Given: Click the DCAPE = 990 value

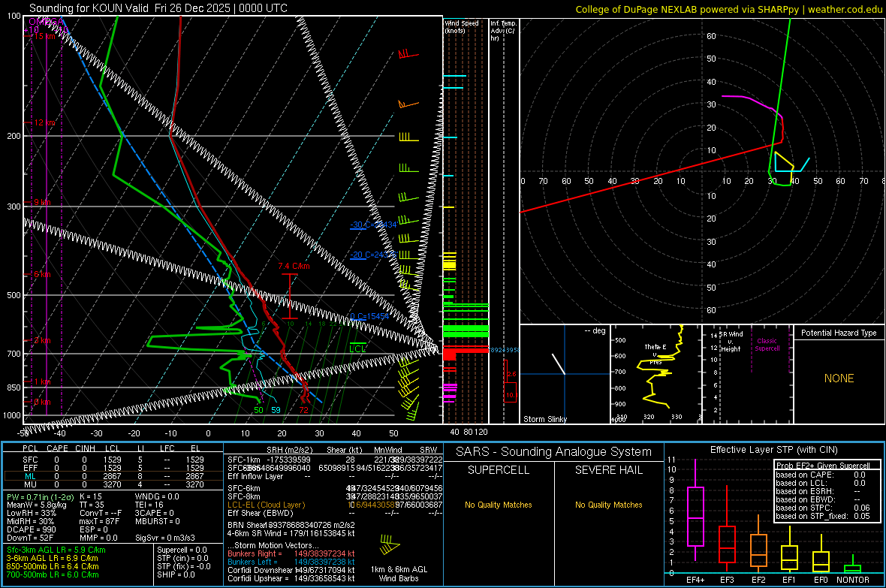Looking at the screenshot, I should 31,529.
